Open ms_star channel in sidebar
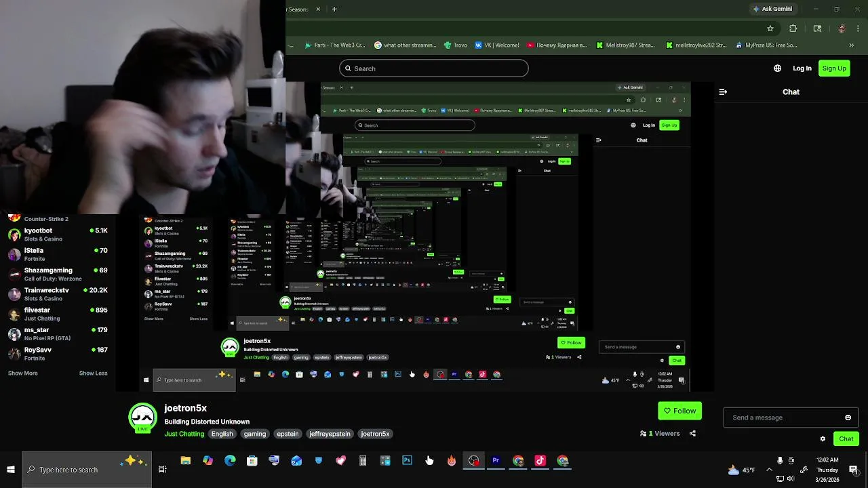This screenshot has width=868, height=488. pos(58,333)
